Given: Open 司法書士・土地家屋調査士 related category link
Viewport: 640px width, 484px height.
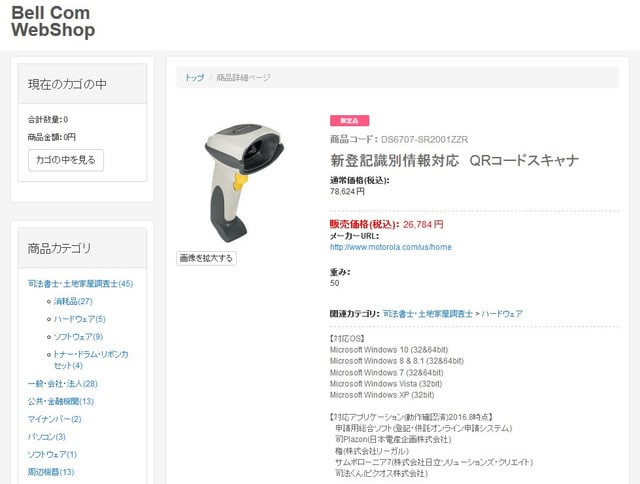Looking at the screenshot, I should (428, 313).
